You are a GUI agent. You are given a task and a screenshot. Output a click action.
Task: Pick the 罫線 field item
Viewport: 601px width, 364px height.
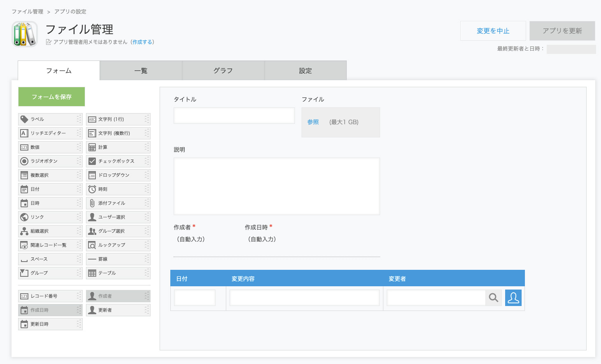[118, 259]
